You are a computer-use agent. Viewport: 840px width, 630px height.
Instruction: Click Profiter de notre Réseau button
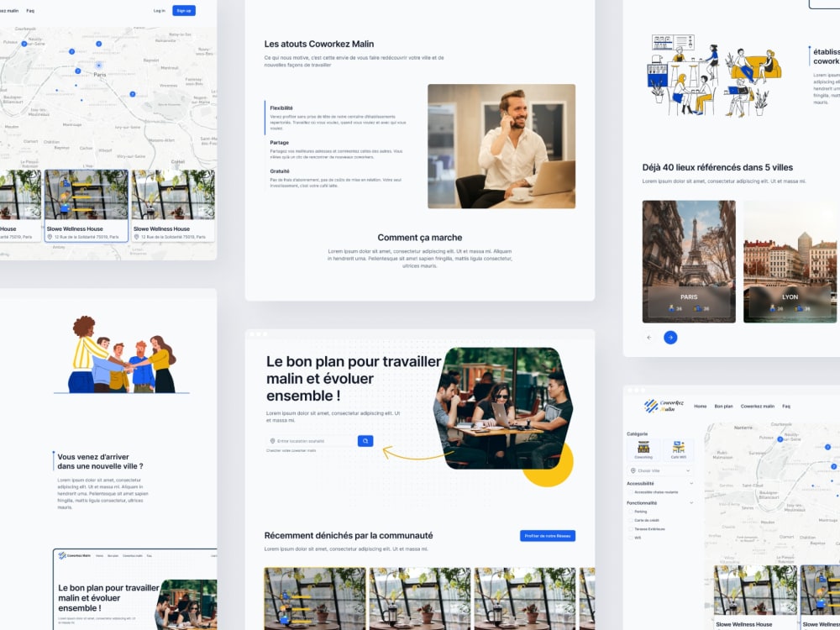(548, 536)
